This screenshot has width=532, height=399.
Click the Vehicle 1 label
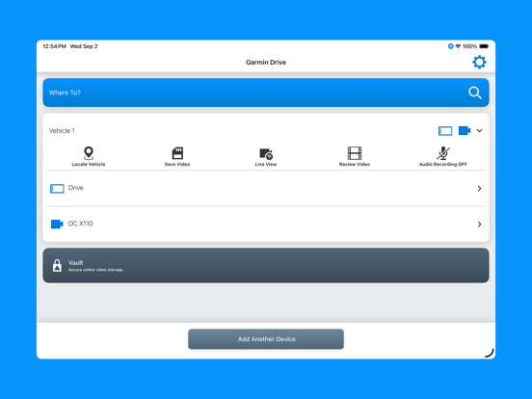(x=62, y=131)
